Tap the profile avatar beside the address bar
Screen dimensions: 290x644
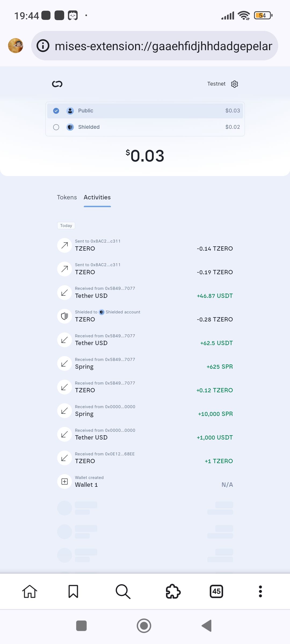click(x=16, y=46)
